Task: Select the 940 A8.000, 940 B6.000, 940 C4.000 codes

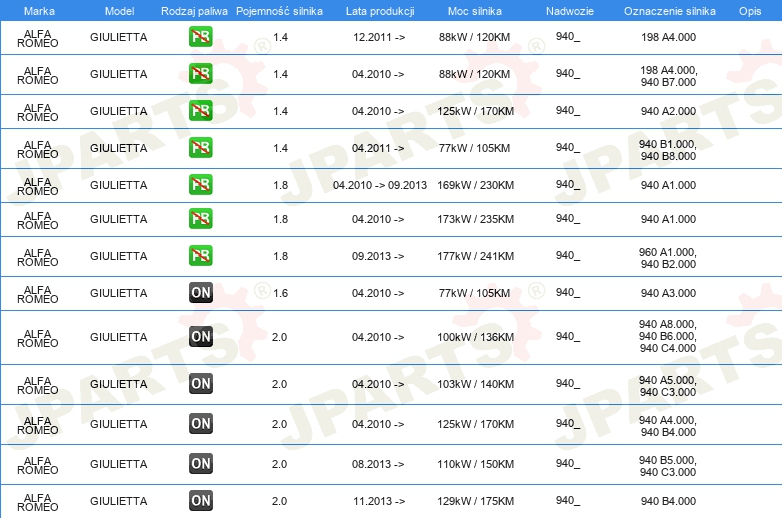Action: (x=668, y=336)
